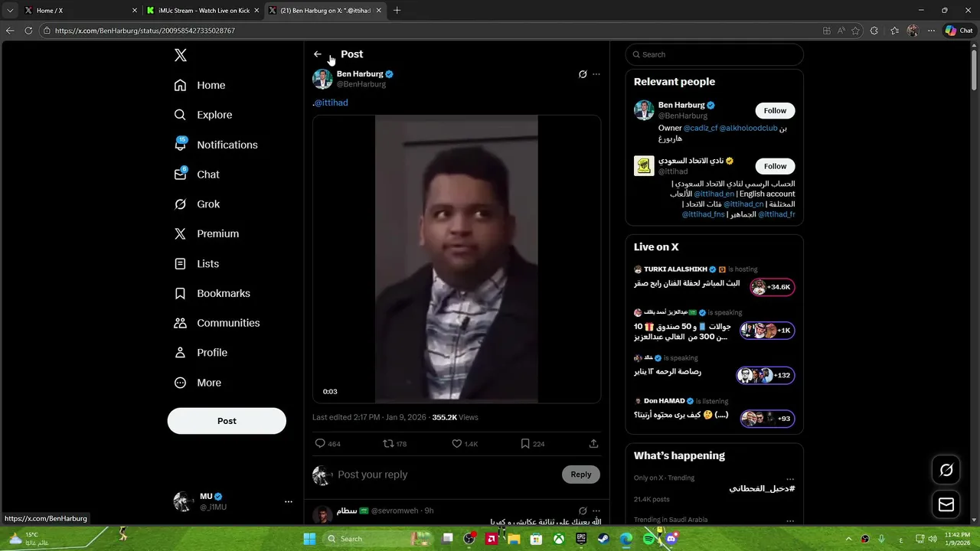Open the tab actions dropdown at top left

coord(10,11)
